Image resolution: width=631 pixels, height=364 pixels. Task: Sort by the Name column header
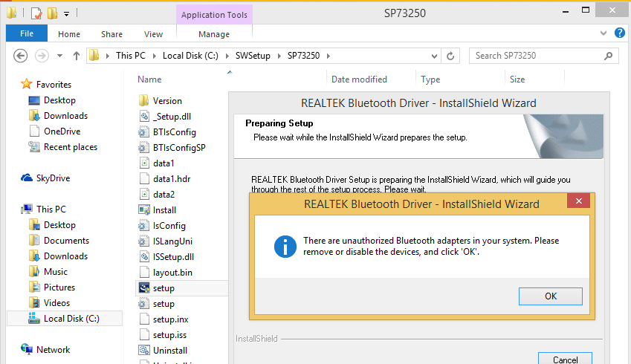pyautogui.click(x=149, y=79)
